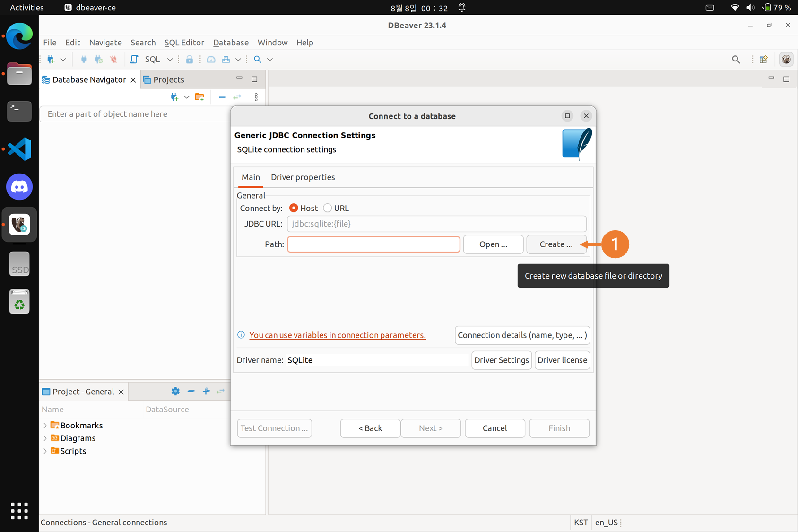Open SQL script editor icon
The width and height of the screenshot is (798, 532).
coord(134,60)
